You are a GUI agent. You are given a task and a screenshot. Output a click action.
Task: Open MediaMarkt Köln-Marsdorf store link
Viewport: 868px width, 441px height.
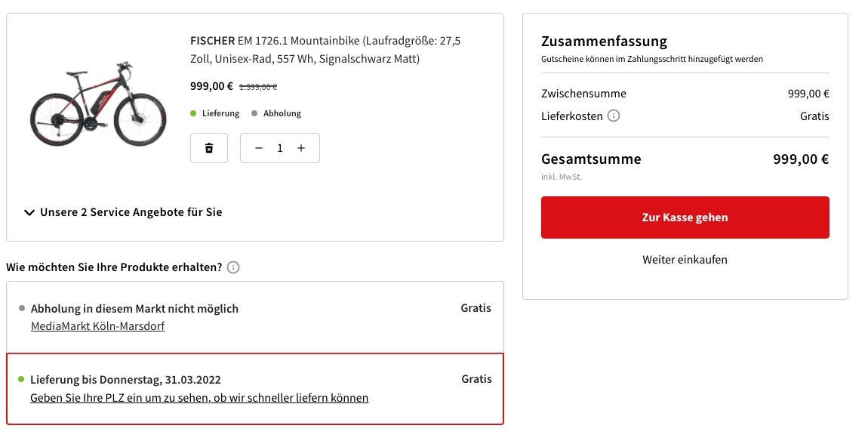coord(97,325)
